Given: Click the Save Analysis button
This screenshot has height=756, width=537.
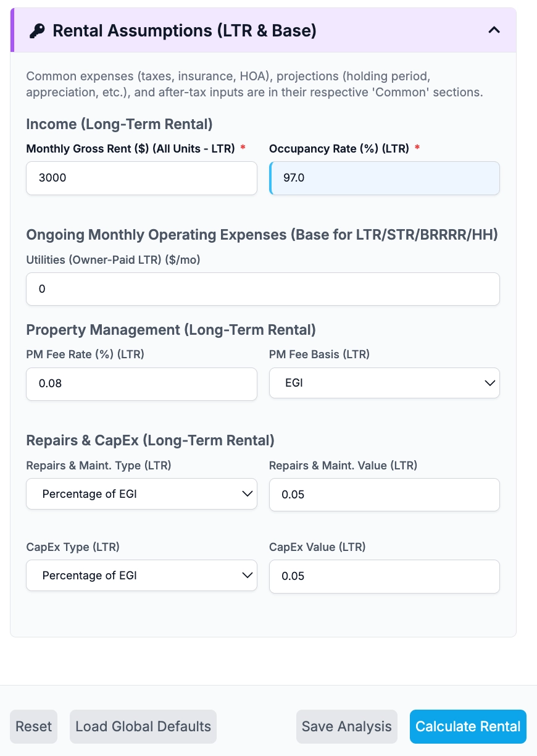Looking at the screenshot, I should [x=347, y=726].
